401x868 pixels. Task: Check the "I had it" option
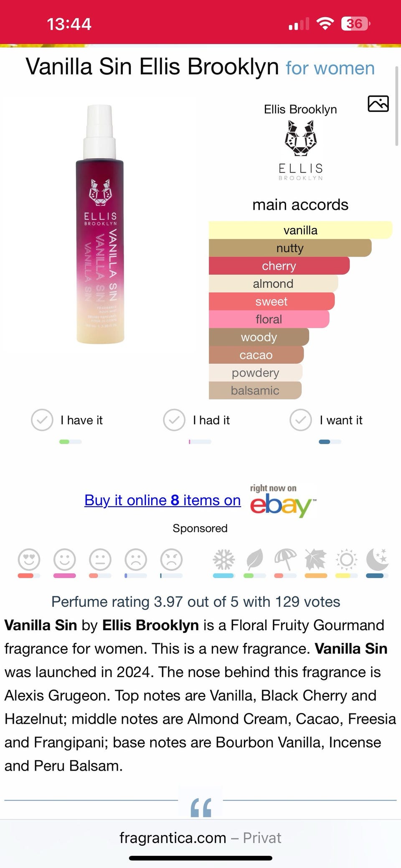[174, 420]
